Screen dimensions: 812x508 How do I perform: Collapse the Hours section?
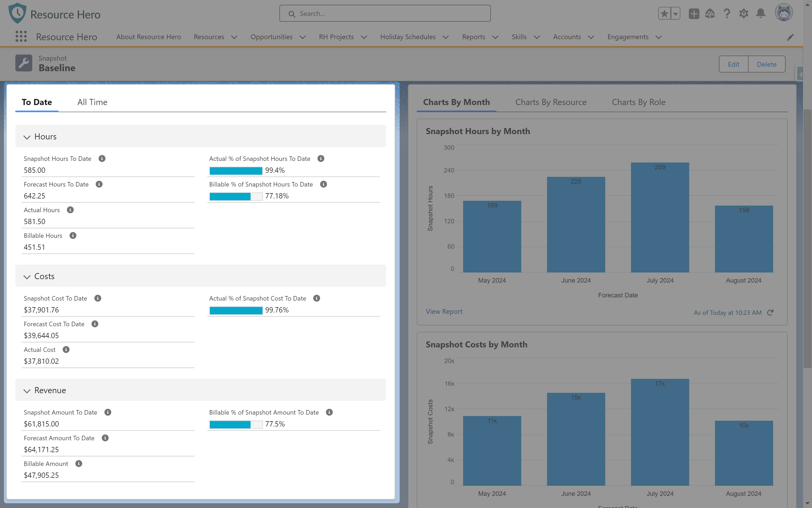click(x=27, y=137)
